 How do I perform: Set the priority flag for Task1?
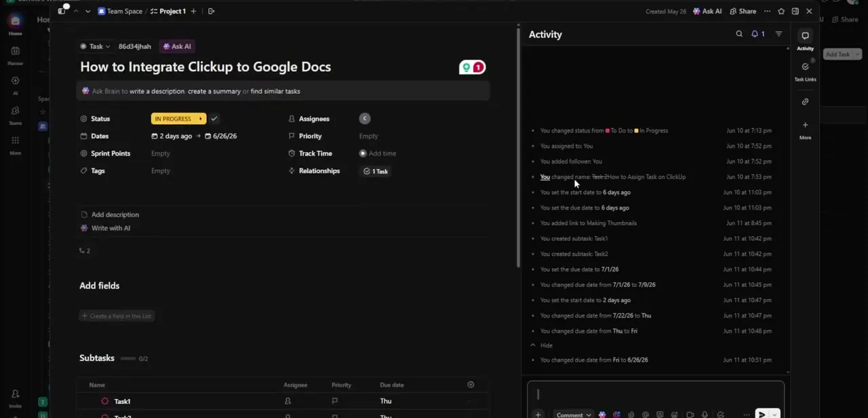point(334,401)
